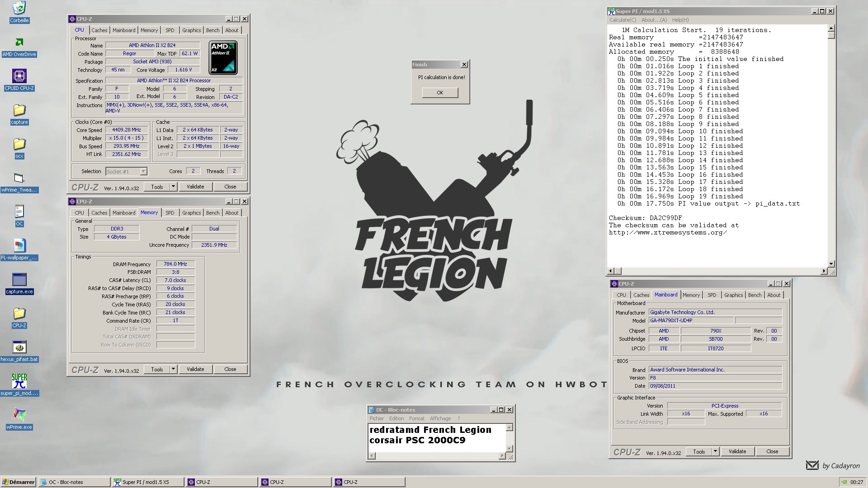Click Super PI horizontal scrollbar right arrow

click(824, 271)
